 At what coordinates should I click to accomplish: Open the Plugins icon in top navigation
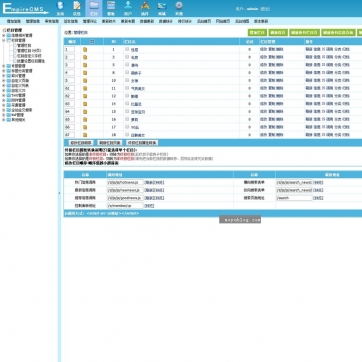145,6
